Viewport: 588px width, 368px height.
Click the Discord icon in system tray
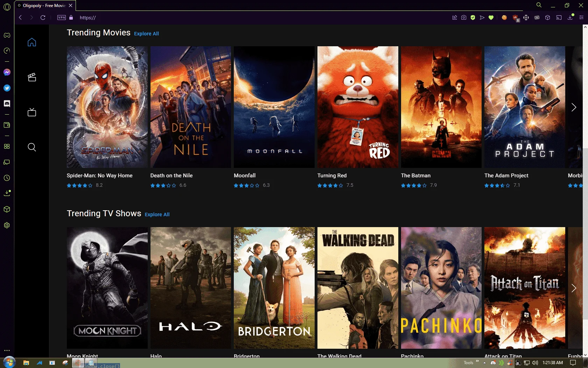pos(493,363)
